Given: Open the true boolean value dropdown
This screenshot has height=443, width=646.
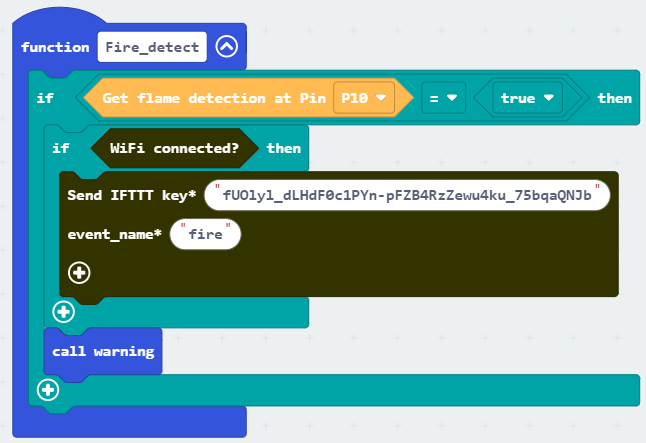Looking at the screenshot, I should pyautogui.click(x=527, y=98).
